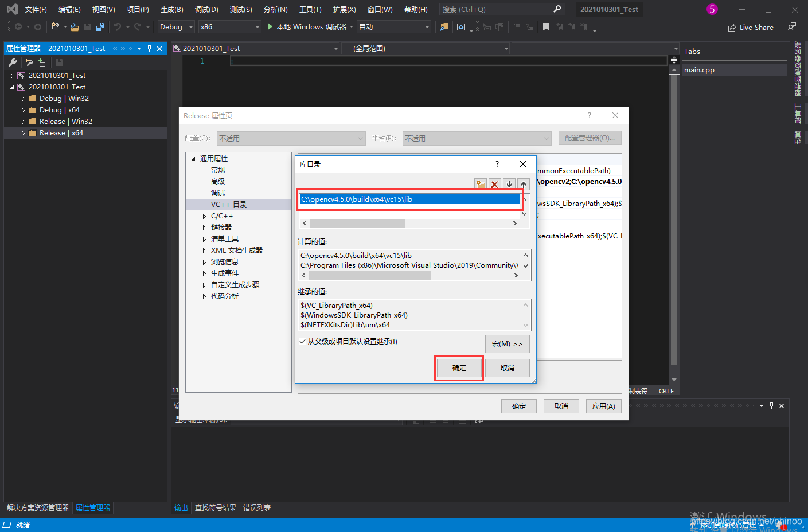Viewport: 808px width, 532px height.
Task: Click the editor split handle icon
Action: (x=674, y=60)
